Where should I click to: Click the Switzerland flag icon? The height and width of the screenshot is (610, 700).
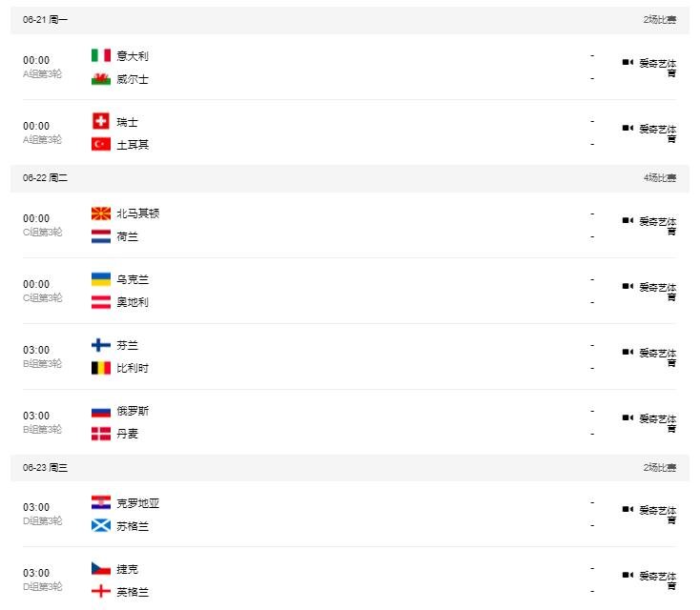(x=100, y=121)
